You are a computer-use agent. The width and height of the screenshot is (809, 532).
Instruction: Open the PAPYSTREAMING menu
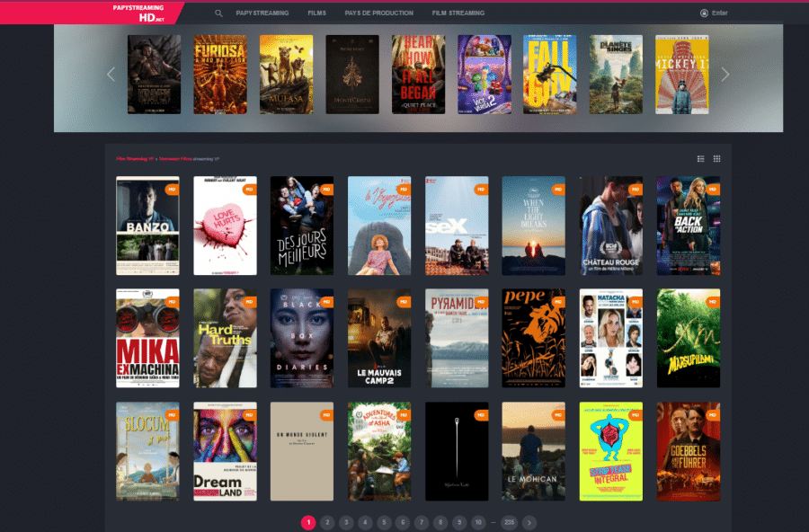pyautogui.click(x=262, y=13)
